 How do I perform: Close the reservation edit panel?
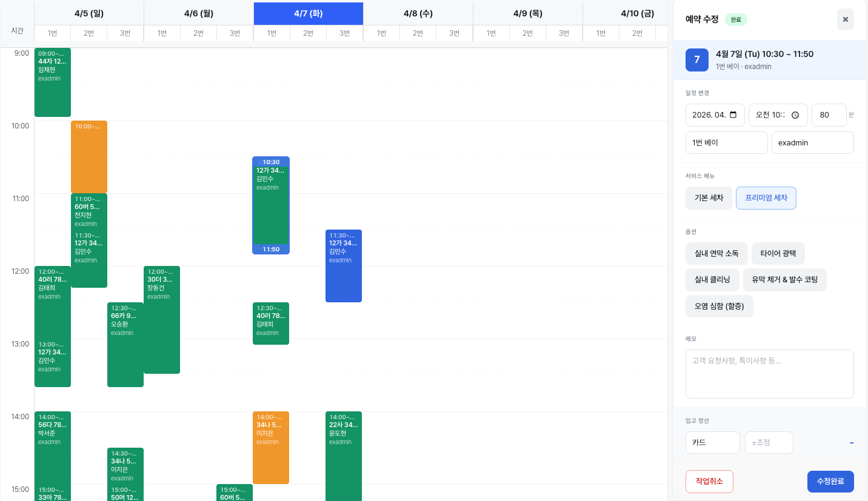[x=845, y=19]
